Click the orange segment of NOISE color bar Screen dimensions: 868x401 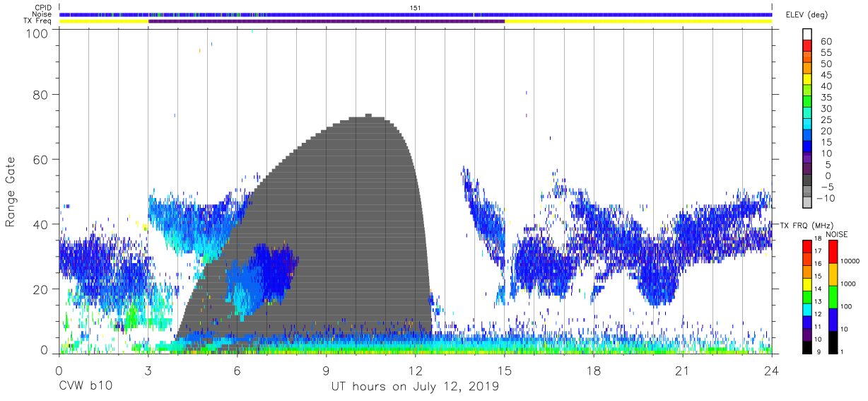point(833,274)
